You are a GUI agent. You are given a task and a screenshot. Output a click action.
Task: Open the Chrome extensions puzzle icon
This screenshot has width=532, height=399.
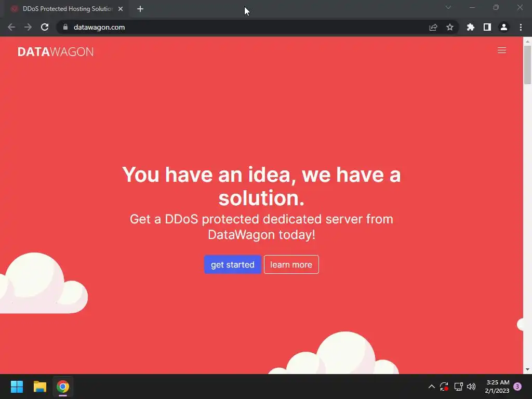coord(471,27)
